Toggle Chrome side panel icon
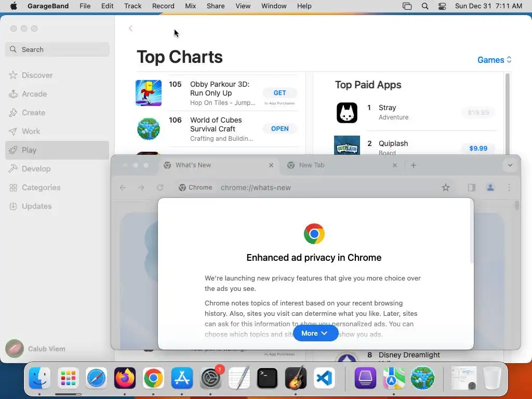 click(x=471, y=187)
